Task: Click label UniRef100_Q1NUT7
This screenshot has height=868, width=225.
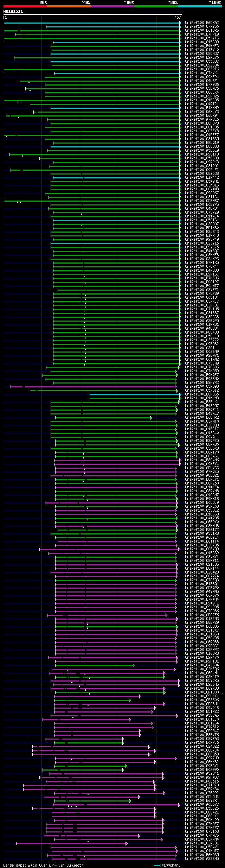Action: pyautogui.click(x=202, y=851)
